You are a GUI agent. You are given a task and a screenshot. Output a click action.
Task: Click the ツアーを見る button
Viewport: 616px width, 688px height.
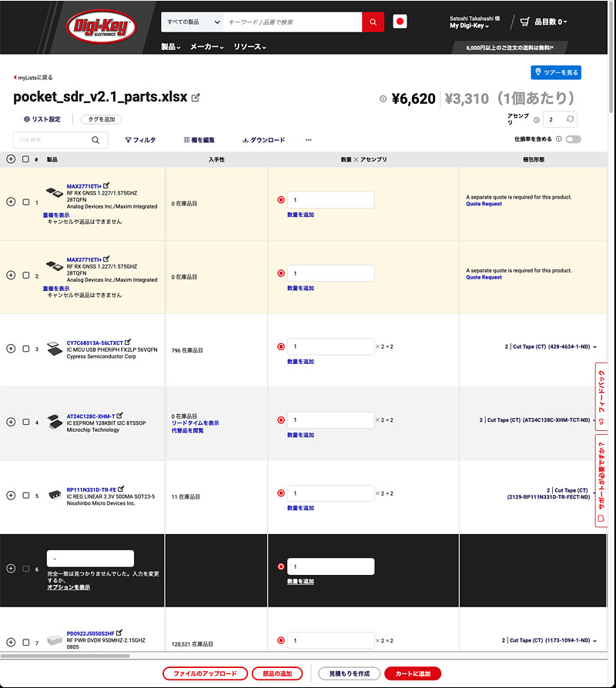(x=556, y=72)
